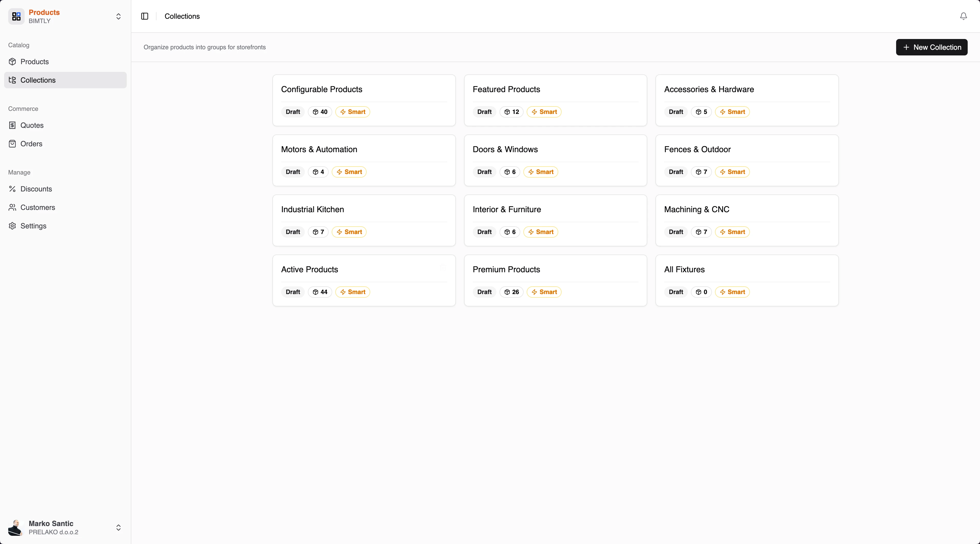980x544 pixels.
Task: Toggle the Smart badge on Featured Products
Action: coord(544,112)
